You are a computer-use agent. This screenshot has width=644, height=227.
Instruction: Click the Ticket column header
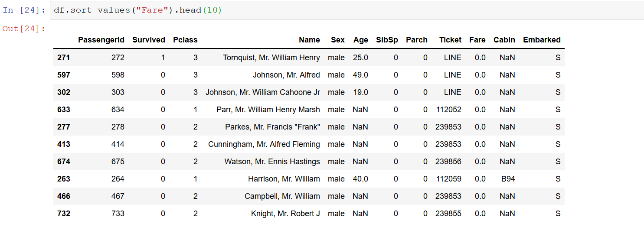point(450,40)
